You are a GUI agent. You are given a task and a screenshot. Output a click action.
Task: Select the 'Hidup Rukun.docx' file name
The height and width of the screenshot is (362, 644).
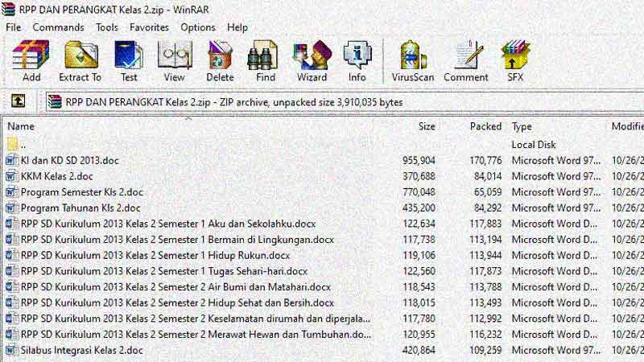tap(155, 255)
